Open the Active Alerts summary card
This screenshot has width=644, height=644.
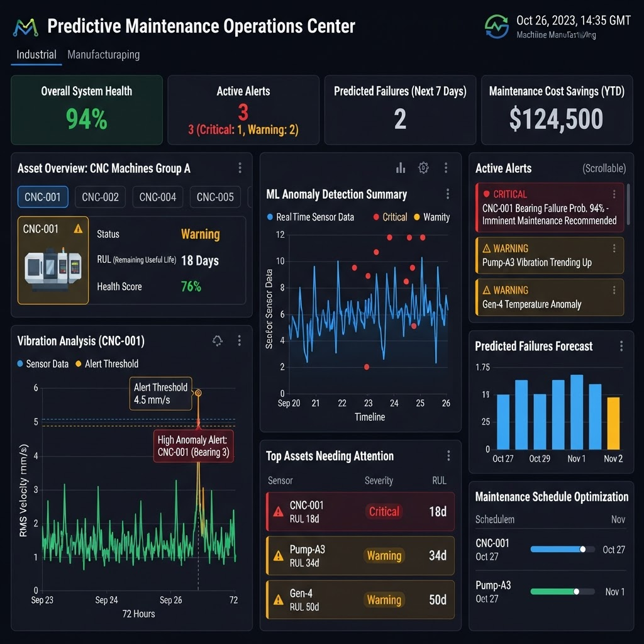[x=243, y=109]
